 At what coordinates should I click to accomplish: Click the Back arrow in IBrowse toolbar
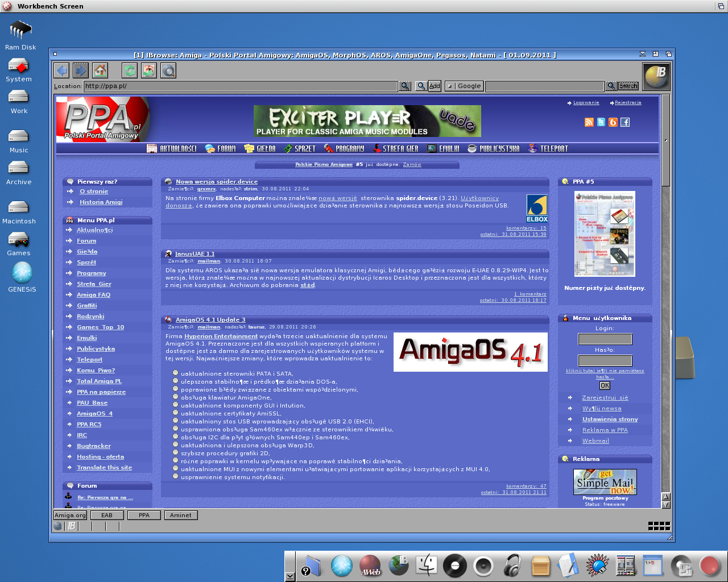click(x=61, y=70)
